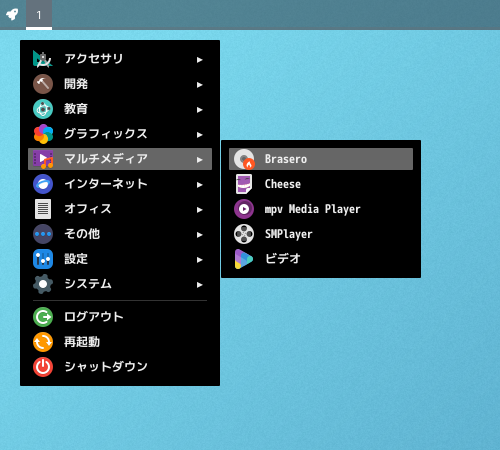Open SMPlayer film reel icon

click(244, 234)
